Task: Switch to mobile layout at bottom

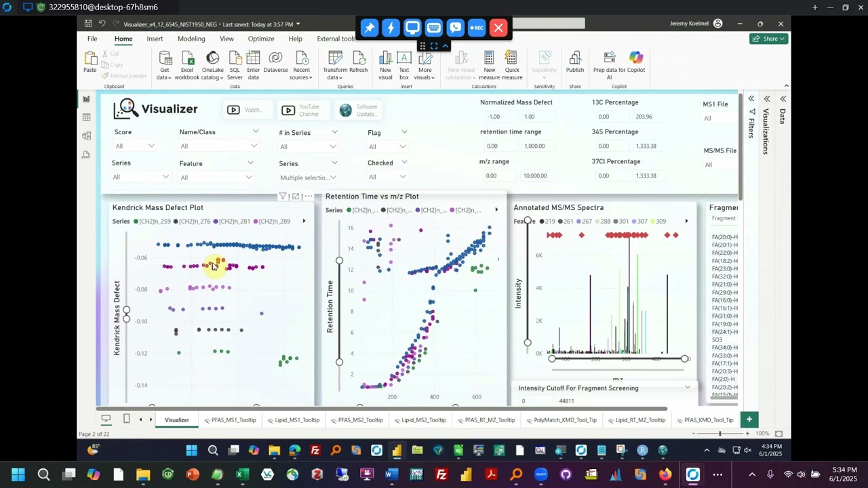Action: pos(126,420)
